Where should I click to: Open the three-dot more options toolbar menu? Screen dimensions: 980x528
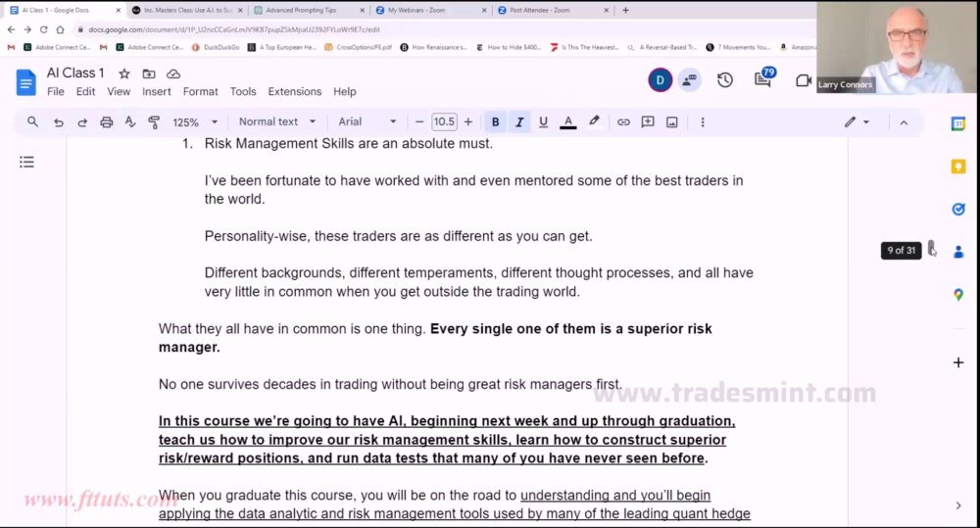(703, 122)
